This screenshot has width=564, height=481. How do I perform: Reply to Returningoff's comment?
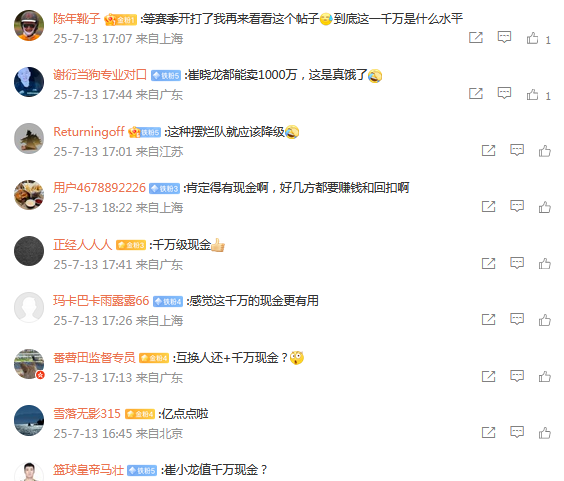[517, 150]
